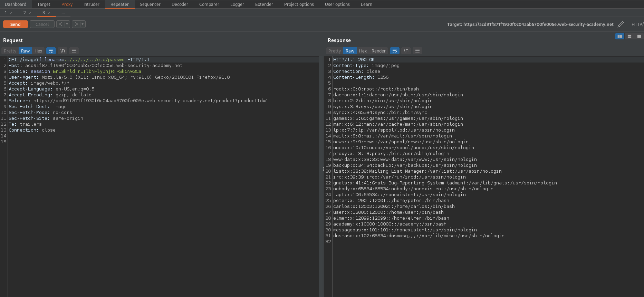The height and width of the screenshot is (297, 644).
Task: Open the Decoder tab
Action: [x=180, y=4]
